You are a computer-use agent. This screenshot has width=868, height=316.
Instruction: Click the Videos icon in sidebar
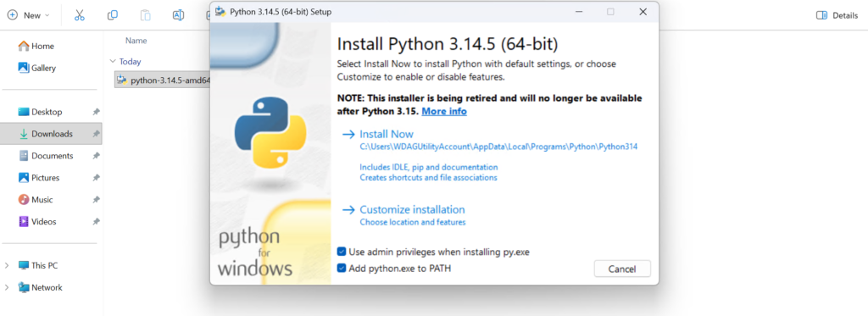click(23, 222)
